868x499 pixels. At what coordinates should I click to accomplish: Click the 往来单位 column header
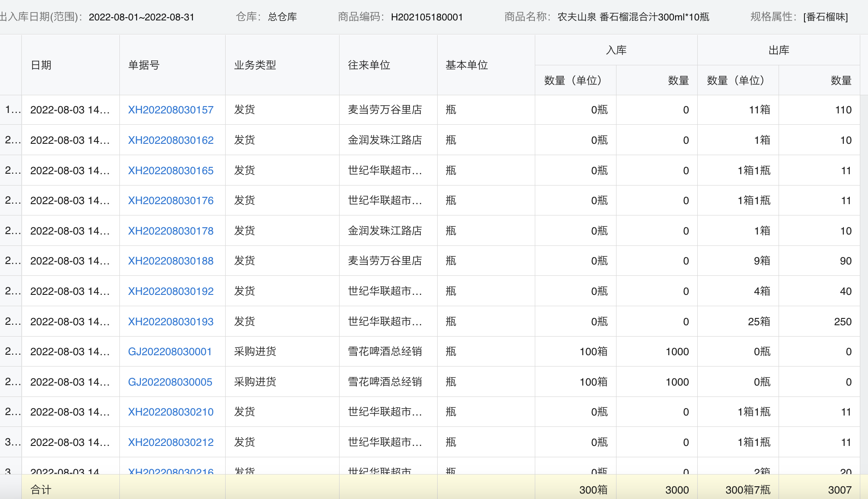(x=369, y=65)
